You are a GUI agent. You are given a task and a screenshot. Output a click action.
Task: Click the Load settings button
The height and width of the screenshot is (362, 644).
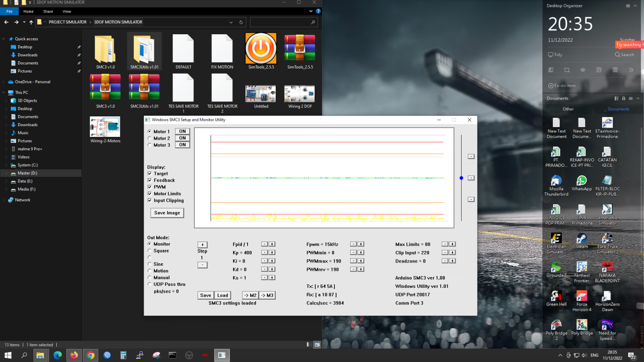223,295
